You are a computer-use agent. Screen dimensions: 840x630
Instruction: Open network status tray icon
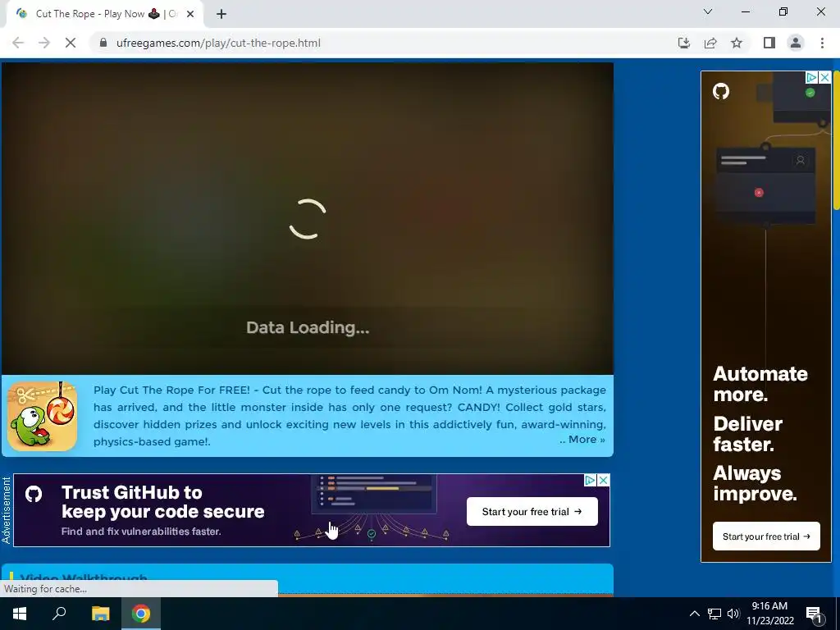click(x=714, y=614)
